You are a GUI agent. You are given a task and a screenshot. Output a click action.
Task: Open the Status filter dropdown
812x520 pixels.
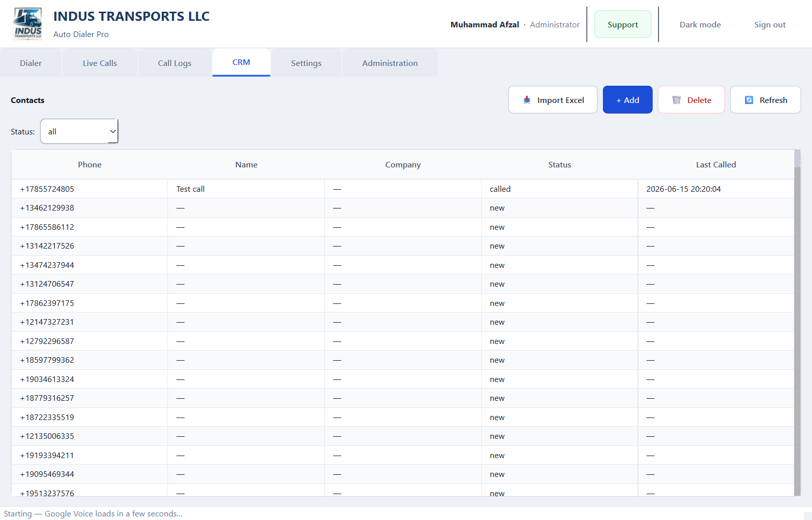[x=79, y=131]
